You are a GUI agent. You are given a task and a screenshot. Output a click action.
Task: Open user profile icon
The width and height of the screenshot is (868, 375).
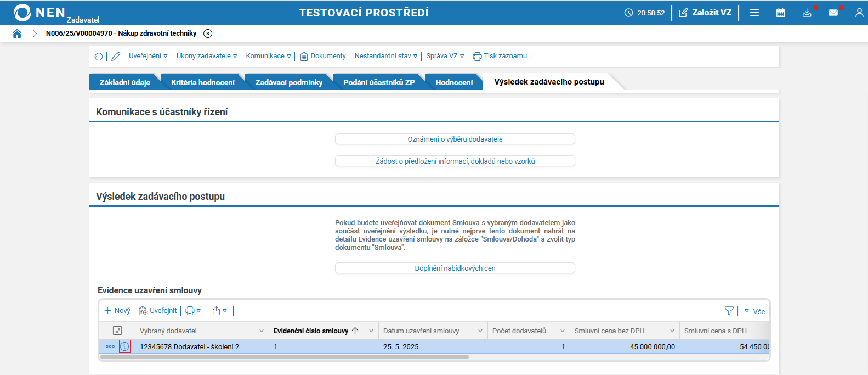tap(859, 13)
